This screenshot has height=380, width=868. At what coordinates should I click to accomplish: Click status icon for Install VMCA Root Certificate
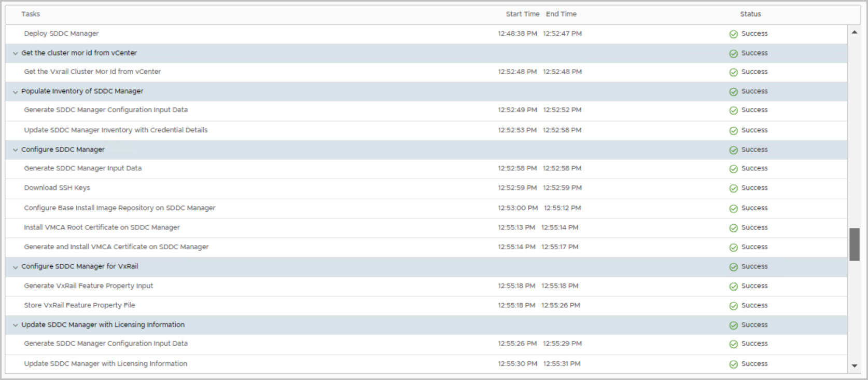click(x=733, y=228)
